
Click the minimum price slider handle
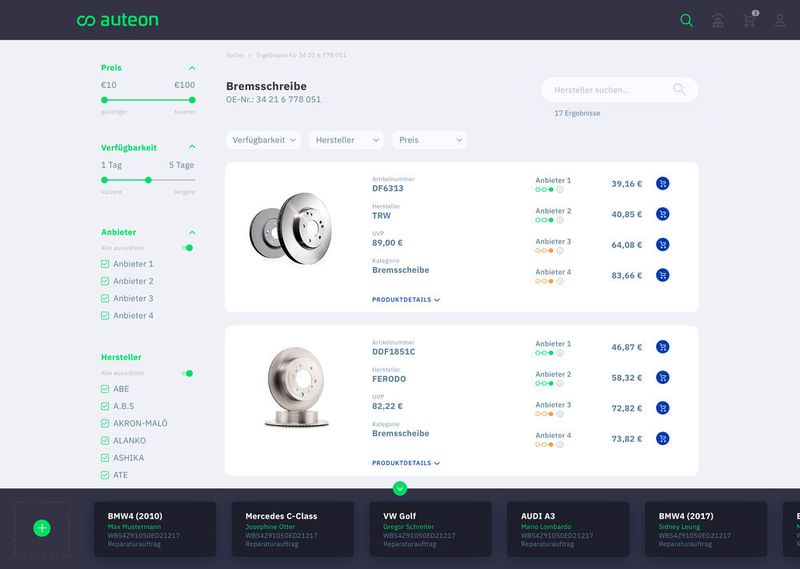pyautogui.click(x=105, y=100)
